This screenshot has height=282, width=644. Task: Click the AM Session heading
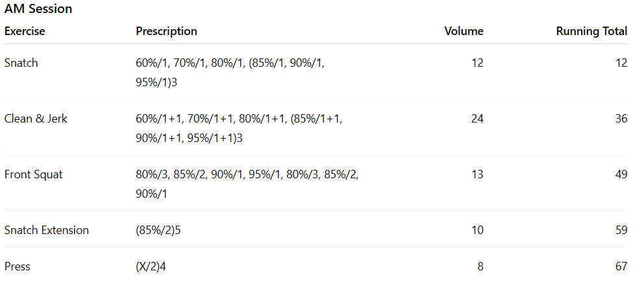click(38, 9)
